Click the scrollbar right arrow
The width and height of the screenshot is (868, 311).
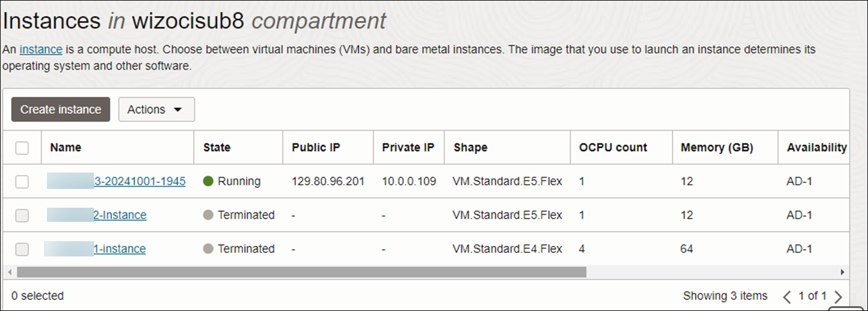point(843,272)
